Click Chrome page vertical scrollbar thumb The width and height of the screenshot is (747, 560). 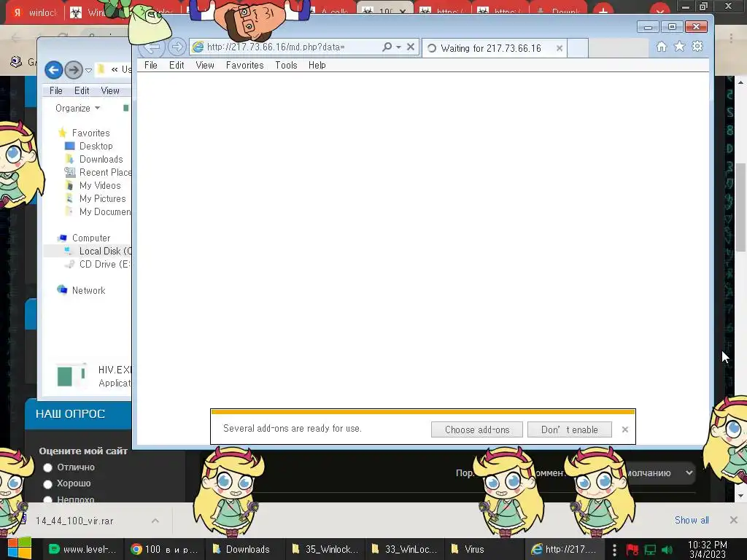click(740, 207)
